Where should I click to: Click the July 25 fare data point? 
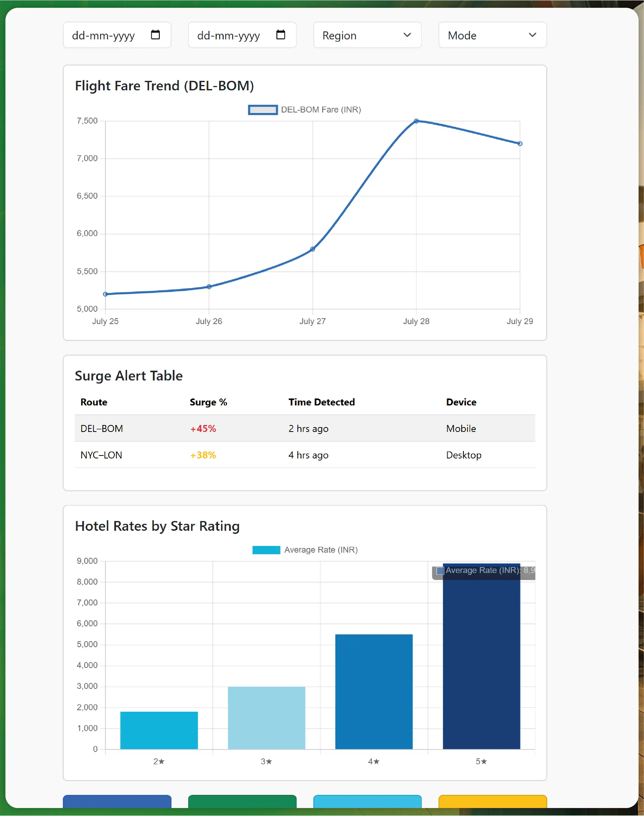(x=106, y=294)
